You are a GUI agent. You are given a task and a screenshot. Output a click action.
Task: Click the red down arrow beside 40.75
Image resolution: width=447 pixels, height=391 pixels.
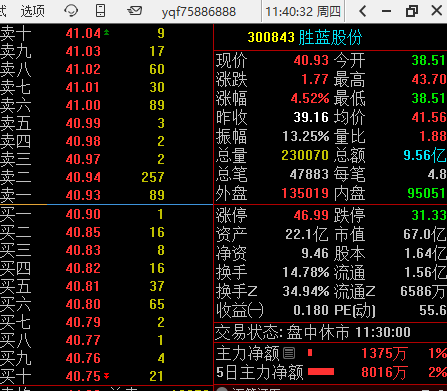(106, 376)
